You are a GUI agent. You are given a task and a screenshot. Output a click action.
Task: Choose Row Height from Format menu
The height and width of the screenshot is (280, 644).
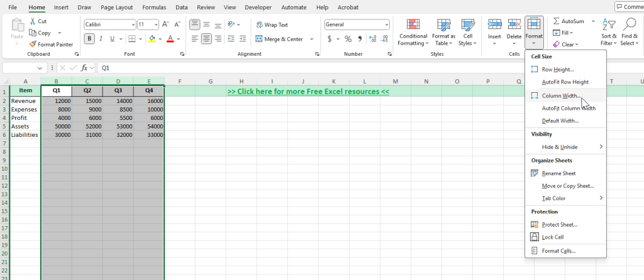pos(565,69)
